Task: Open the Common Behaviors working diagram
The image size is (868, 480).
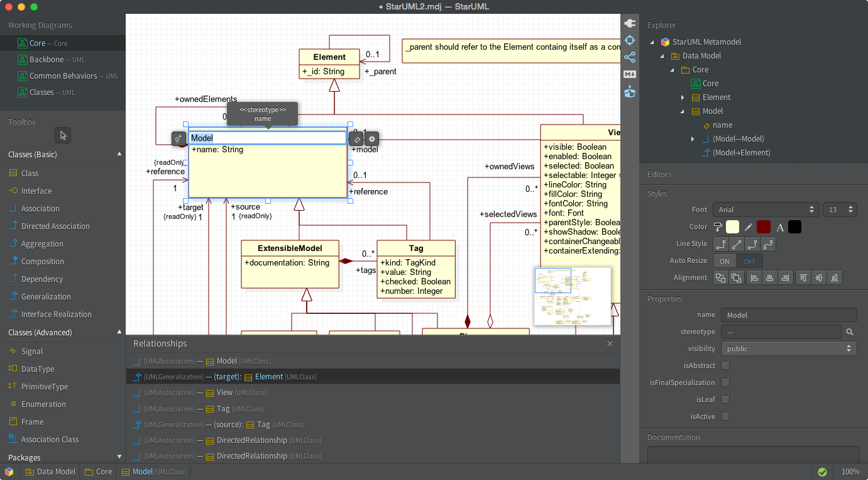Action: click(63, 76)
